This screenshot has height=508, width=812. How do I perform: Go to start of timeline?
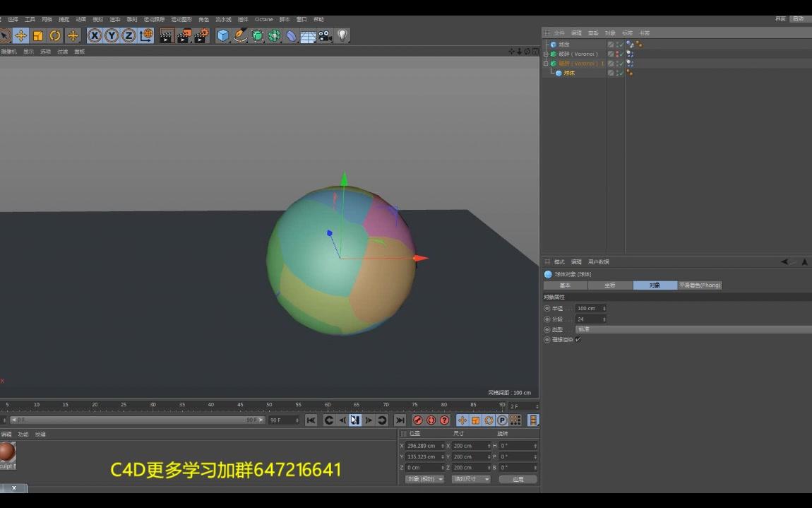[311, 420]
